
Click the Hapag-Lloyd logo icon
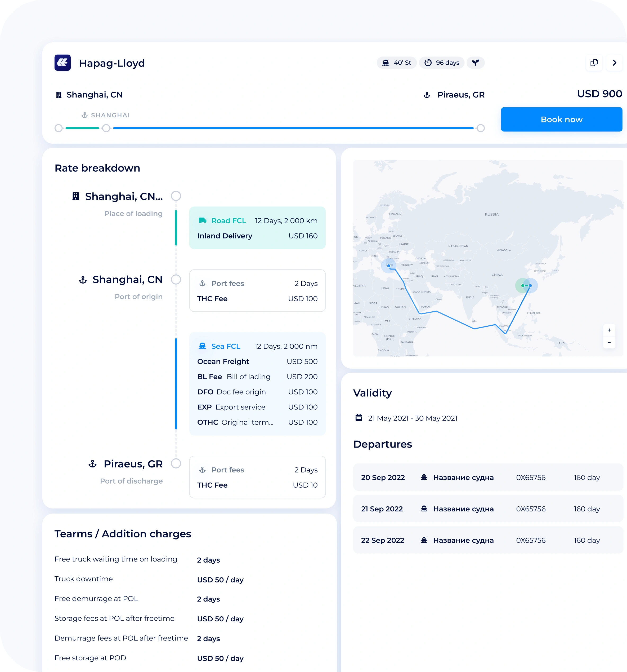pyautogui.click(x=62, y=63)
